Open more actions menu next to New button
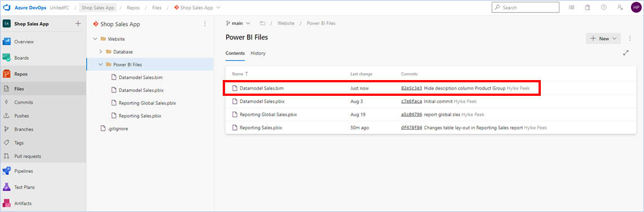 click(630, 38)
